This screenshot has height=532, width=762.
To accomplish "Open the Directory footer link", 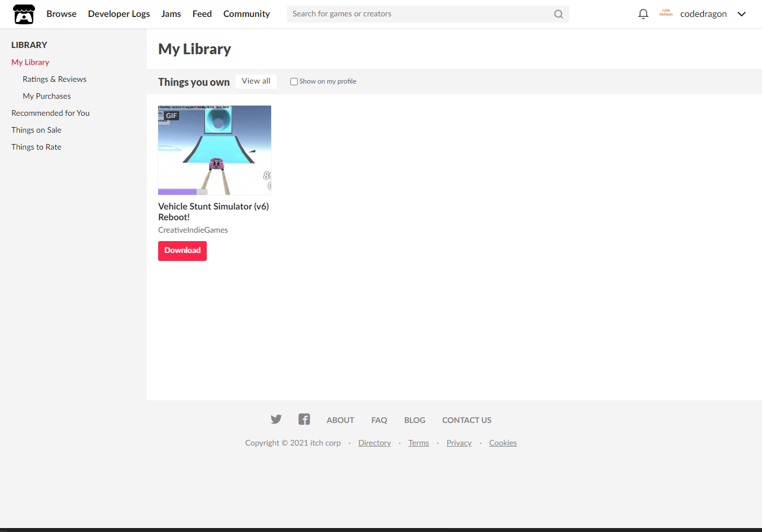I will pyautogui.click(x=375, y=443).
